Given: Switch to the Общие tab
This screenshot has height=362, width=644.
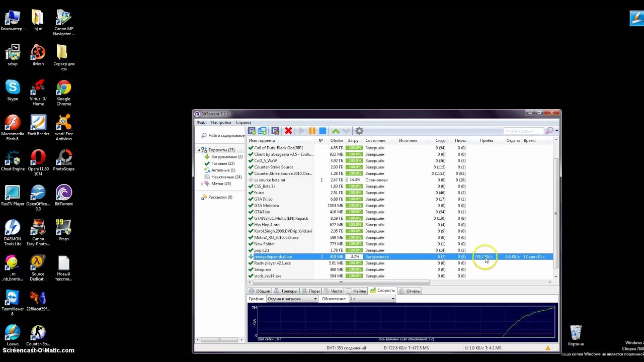Looking at the screenshot, I should 260,291.
